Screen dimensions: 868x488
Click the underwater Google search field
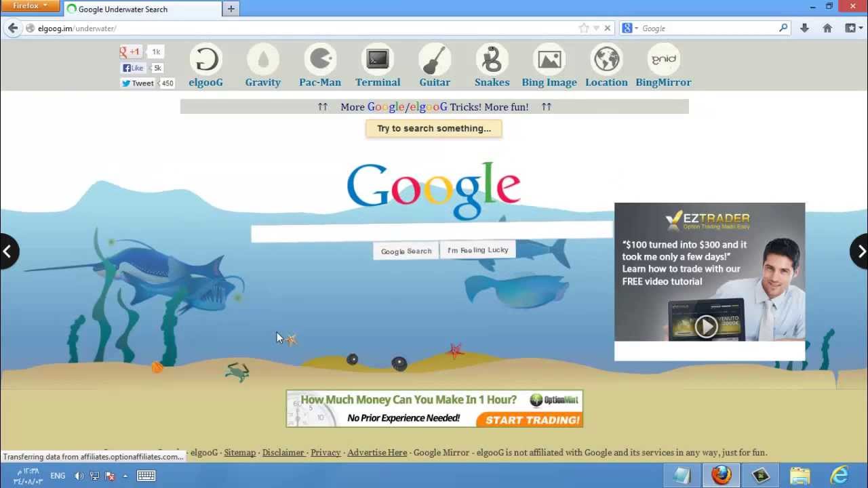click(431, 233)
